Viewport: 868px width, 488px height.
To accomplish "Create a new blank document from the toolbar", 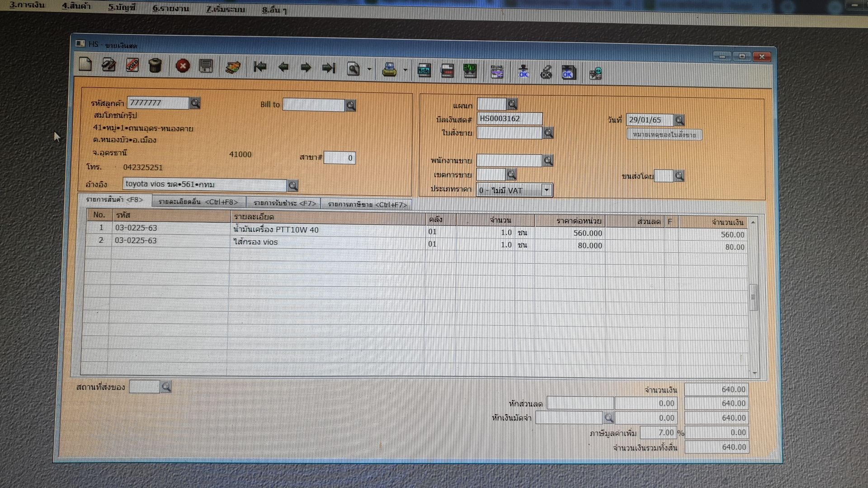I will [x=85, y=64].
